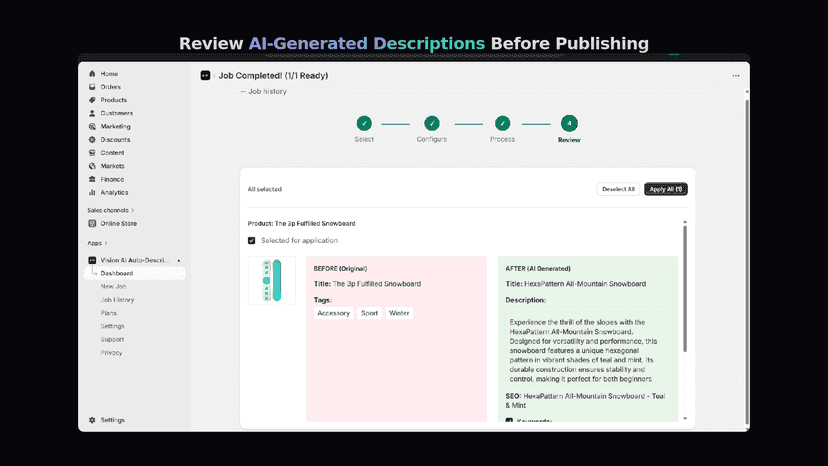Image resolution: width=828 pixels, height=466 pixels.
Task: Open New Job in app submenu
Action: (114, 286)
